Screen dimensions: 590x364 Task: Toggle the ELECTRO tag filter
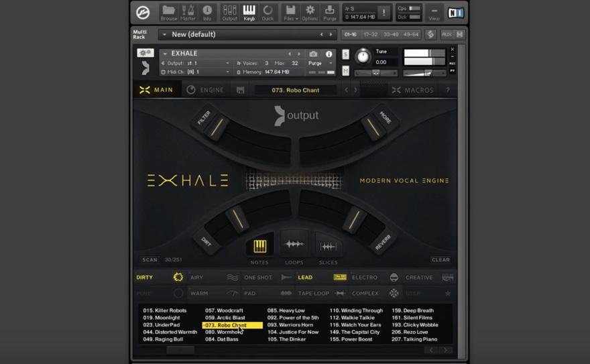[x=375, y=278]
